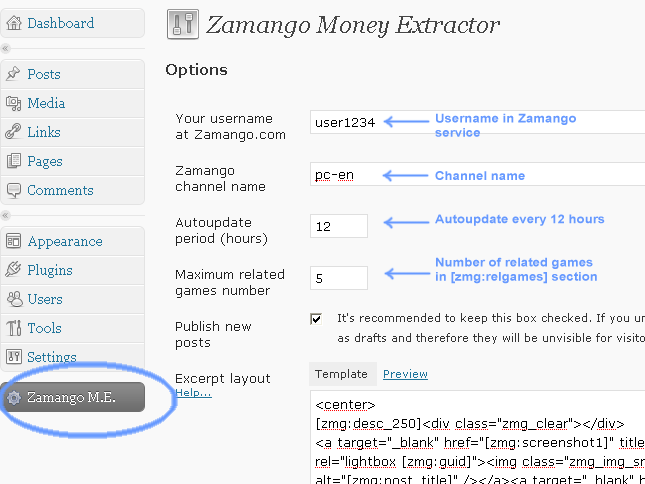Click the Maximum related games number field
Viewport: 645px width, 484px height.
339,278
